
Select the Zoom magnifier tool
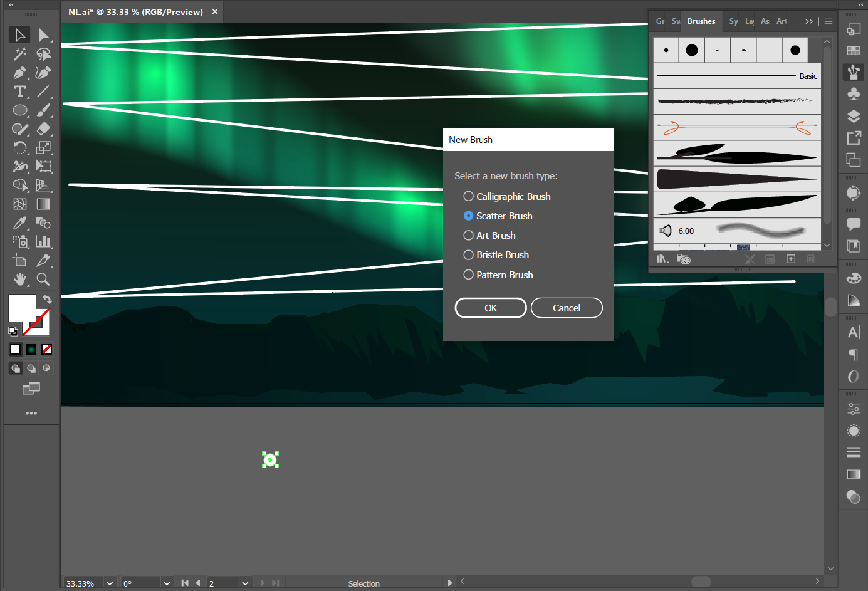click(x=43, y=280)
